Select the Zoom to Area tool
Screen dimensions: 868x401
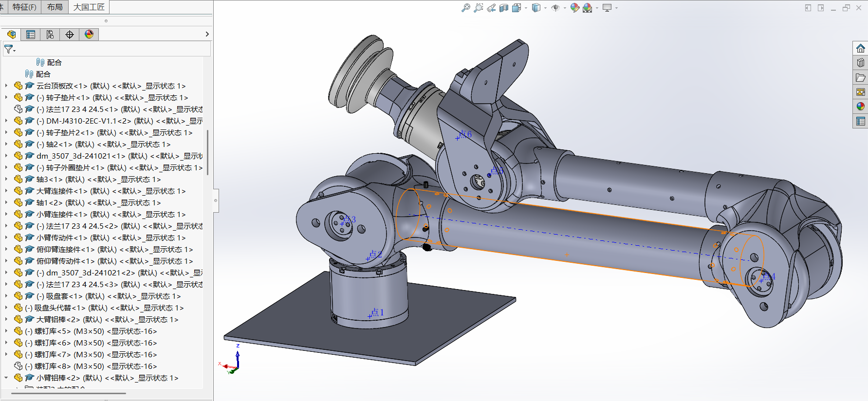pyautogui.click(x=479, y=8)
